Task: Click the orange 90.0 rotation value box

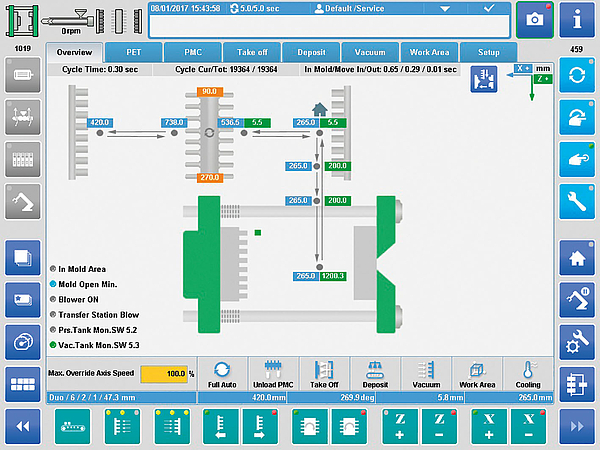Action: click(x=209, y=91)
